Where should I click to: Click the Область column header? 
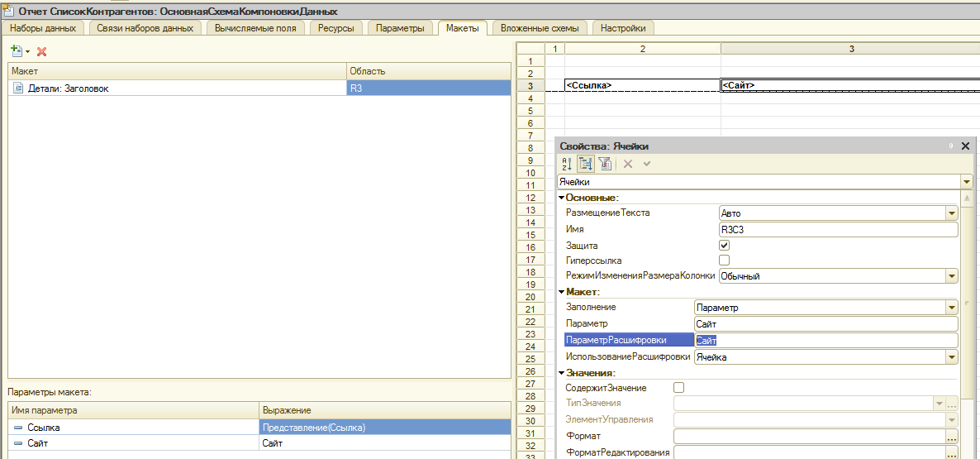point(428,72)
